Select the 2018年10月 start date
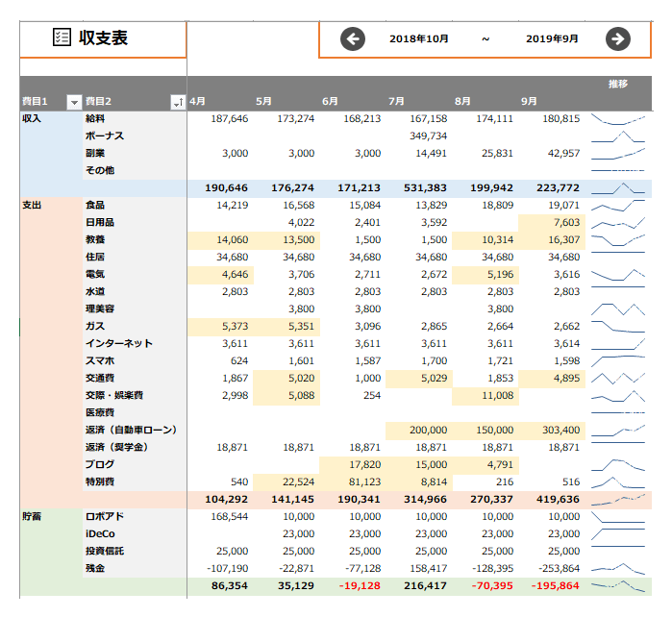 (419, 39)
